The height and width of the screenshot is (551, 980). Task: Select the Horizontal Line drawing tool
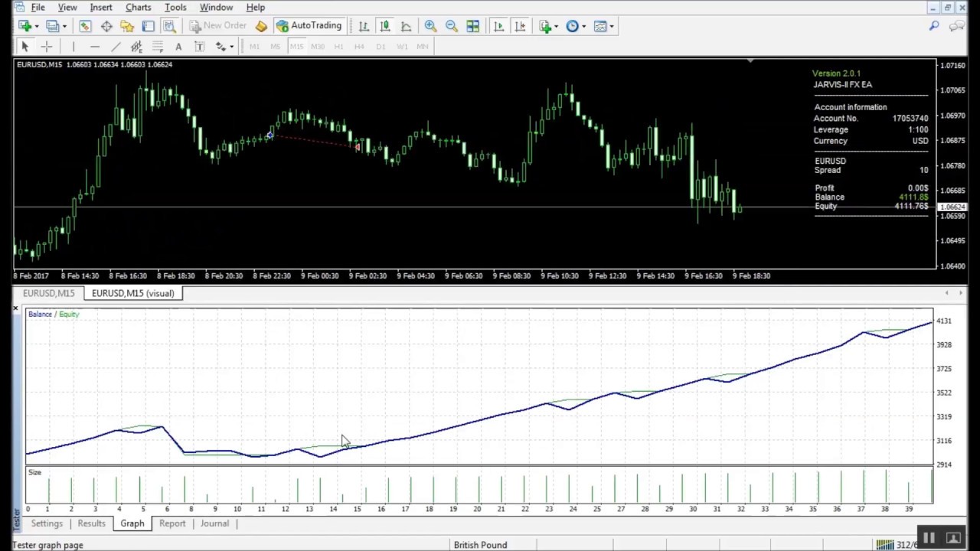coord(95,47)
